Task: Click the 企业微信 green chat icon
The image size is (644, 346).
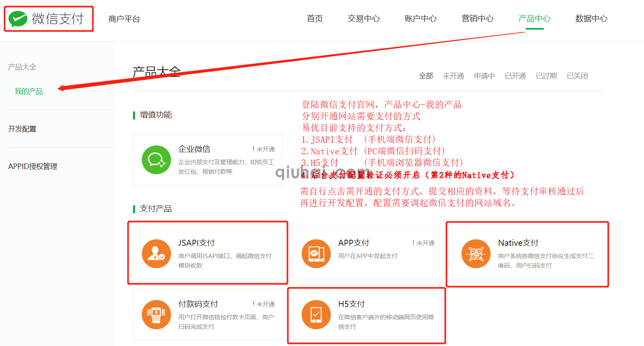Action: pos(156,160)
